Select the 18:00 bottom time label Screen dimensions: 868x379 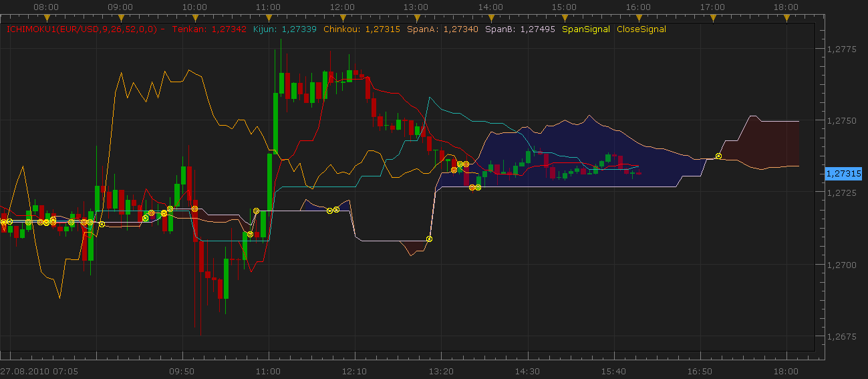click(786, 370)
